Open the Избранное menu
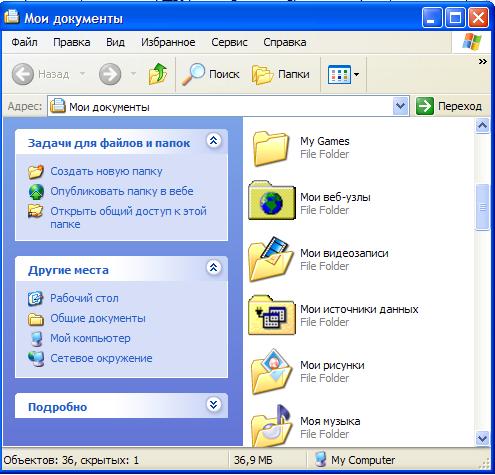The height and width of the screenshot is (475, 495). (x=168, y=42)
